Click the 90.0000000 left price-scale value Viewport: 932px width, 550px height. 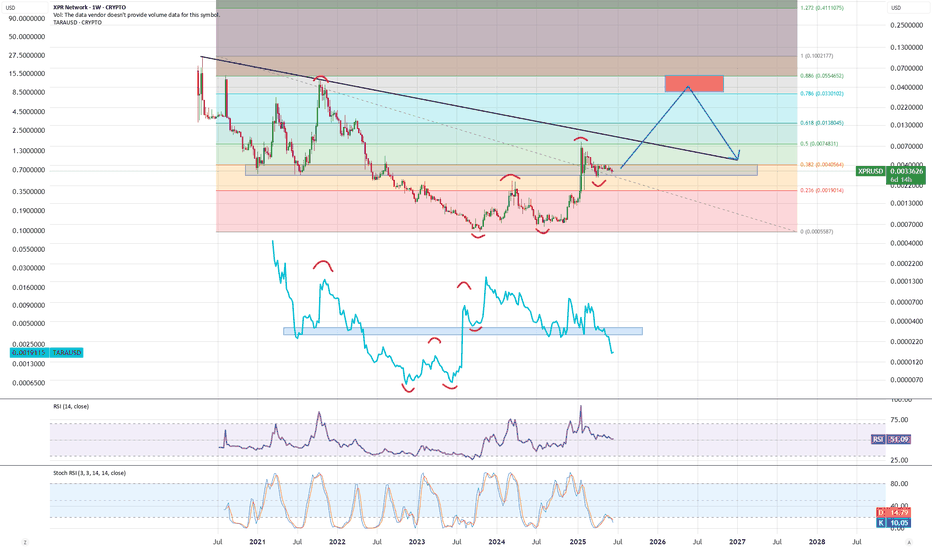tap(28, 18)
